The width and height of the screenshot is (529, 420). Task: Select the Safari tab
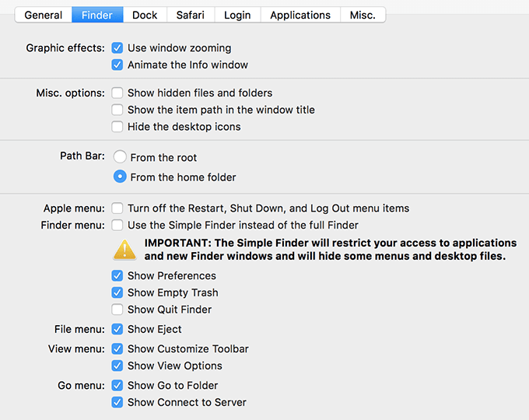coord(191,15)
